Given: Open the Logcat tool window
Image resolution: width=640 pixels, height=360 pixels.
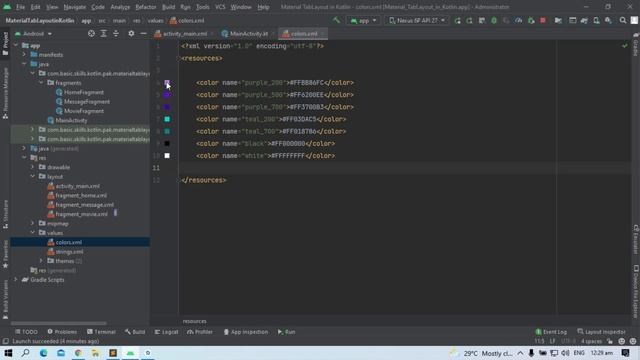Looking at the screenshot, I should 167,332.
